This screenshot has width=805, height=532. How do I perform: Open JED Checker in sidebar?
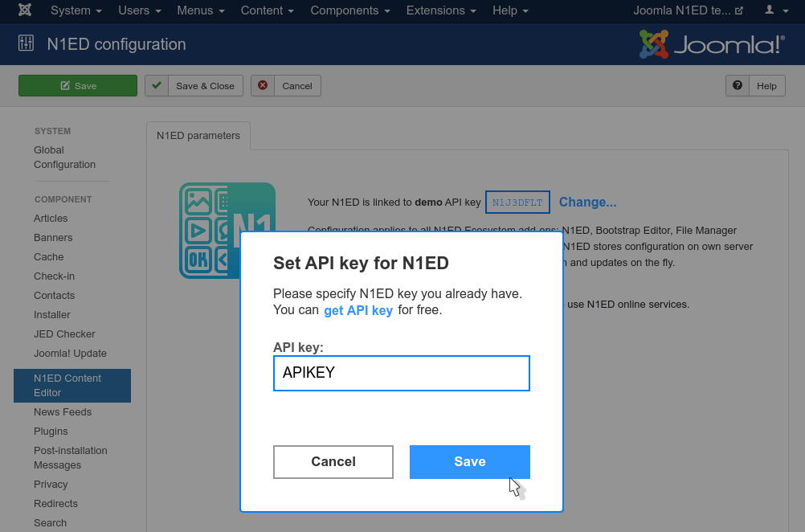65,334
